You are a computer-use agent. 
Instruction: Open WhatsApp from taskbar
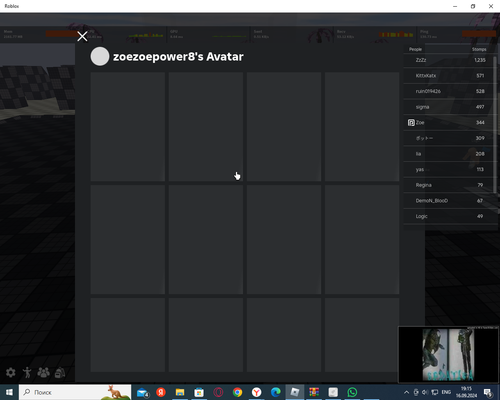(x=352, y=392)
